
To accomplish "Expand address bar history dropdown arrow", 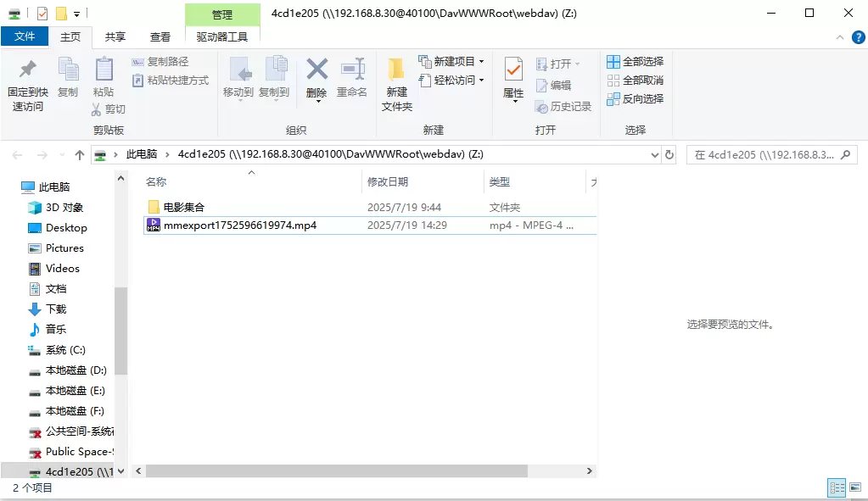I will pos(653,155).
